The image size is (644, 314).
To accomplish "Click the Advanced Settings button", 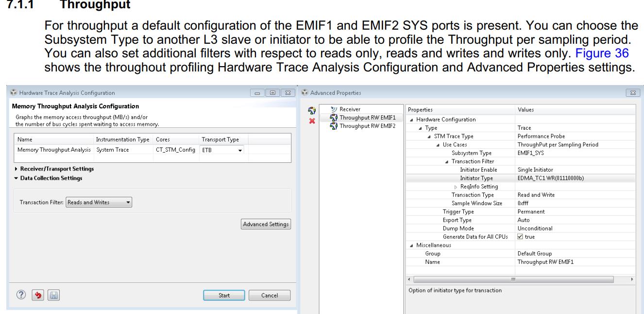I will point(266,224).
